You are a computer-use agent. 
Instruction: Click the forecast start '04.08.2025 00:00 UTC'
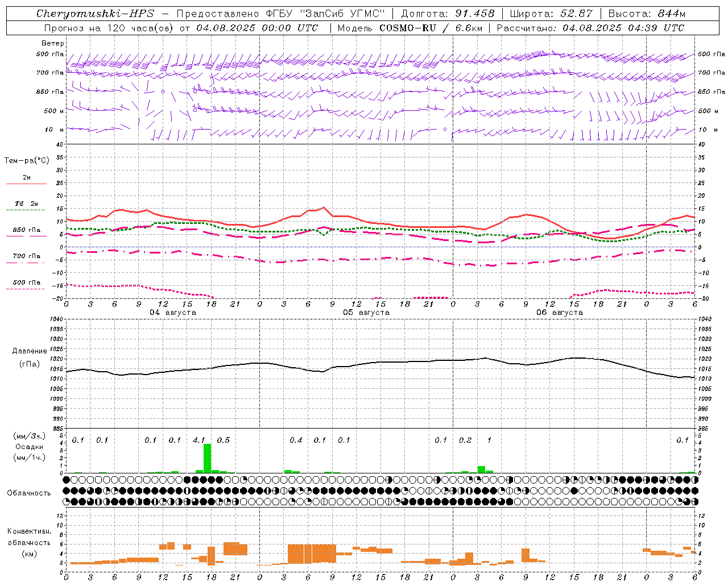(x=257, y=28)
